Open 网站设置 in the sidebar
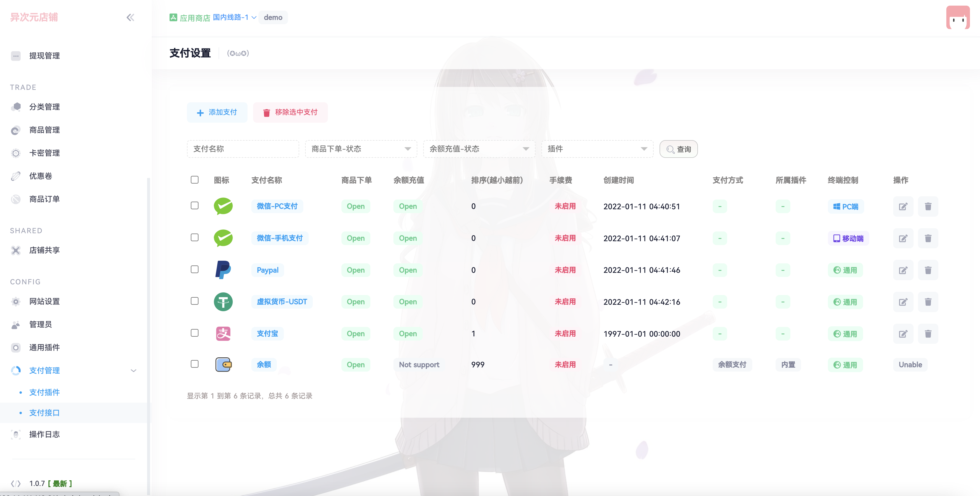 click(x=45, y=302)
